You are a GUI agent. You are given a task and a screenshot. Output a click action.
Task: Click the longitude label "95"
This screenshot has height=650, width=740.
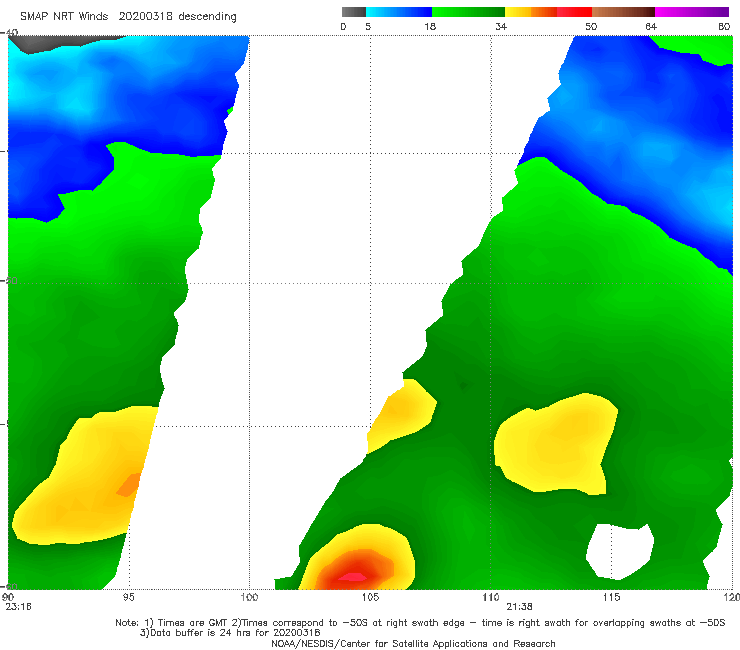[128, 598]
